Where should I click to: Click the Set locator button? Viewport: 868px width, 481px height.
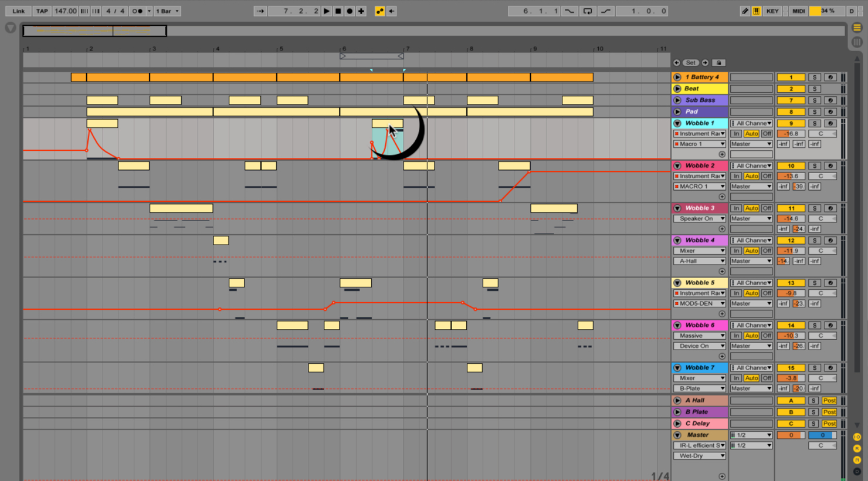tap(691, 63)
